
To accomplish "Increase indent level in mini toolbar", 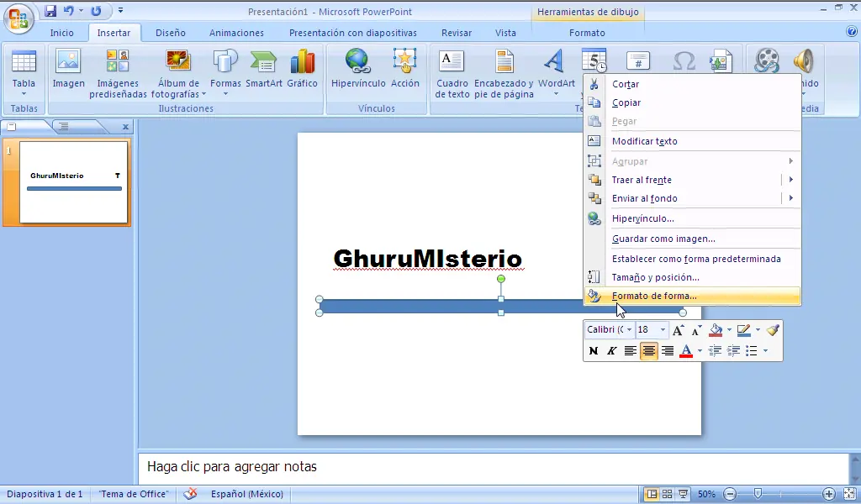I will (x=733, y=350).
